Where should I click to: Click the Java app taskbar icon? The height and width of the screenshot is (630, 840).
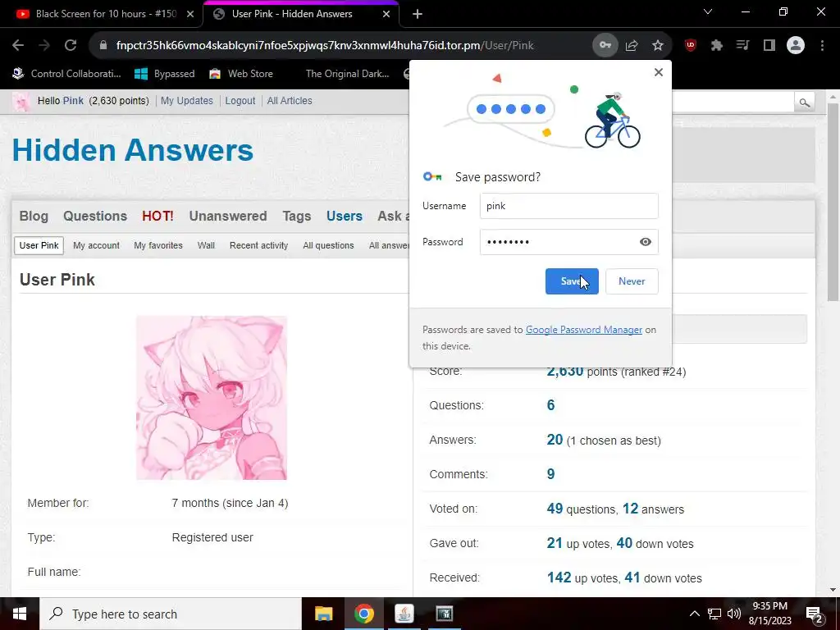[x=404, y=614]
